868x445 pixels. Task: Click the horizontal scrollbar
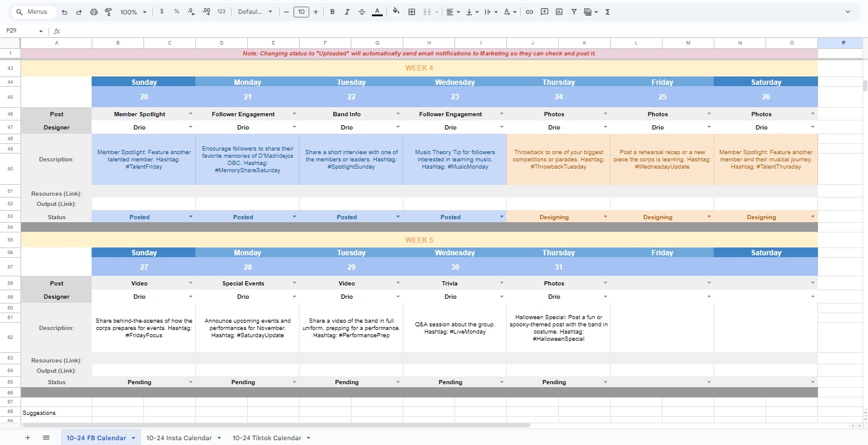(277, 425)
